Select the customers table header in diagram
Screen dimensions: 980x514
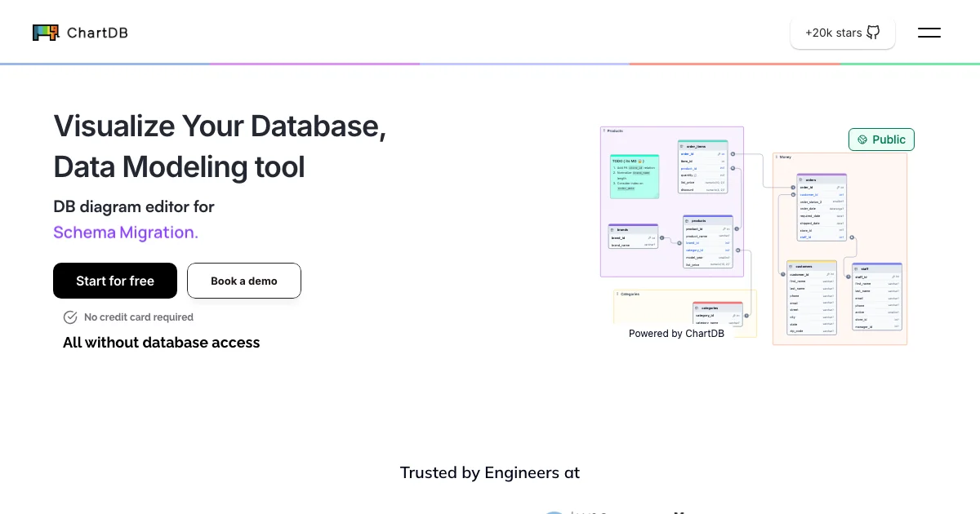(812, 266)
